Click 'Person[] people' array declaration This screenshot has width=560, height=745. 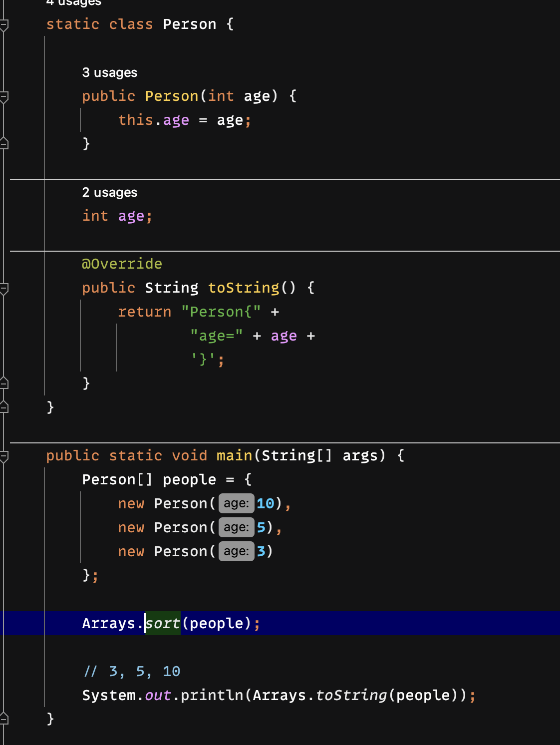(x=149, y=479)
